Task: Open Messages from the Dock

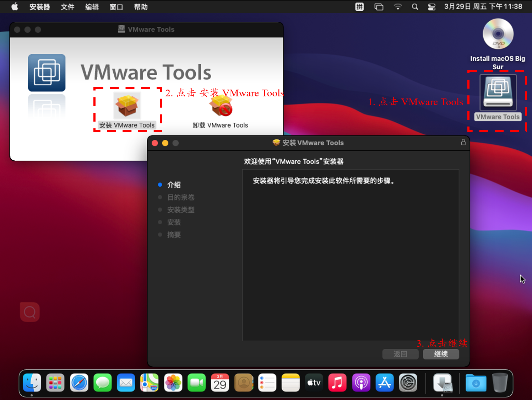Action: point(103,383)
